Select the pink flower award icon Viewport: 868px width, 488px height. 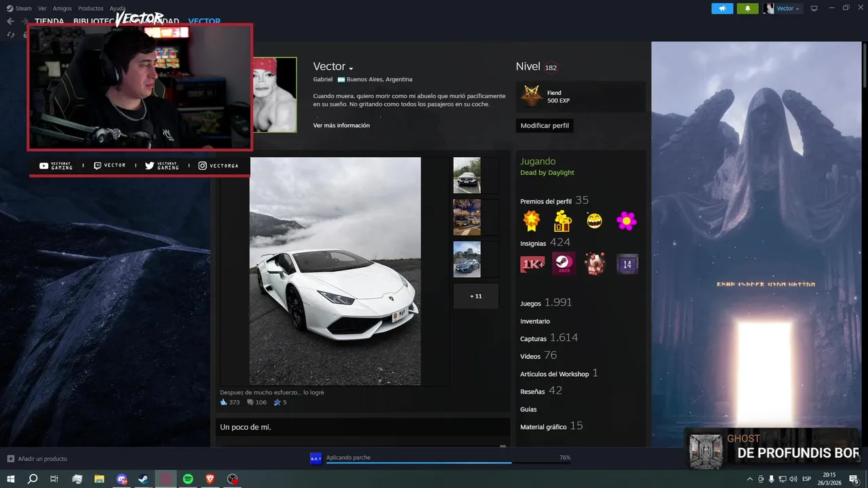pyautogui.click(x=627, y=221)
